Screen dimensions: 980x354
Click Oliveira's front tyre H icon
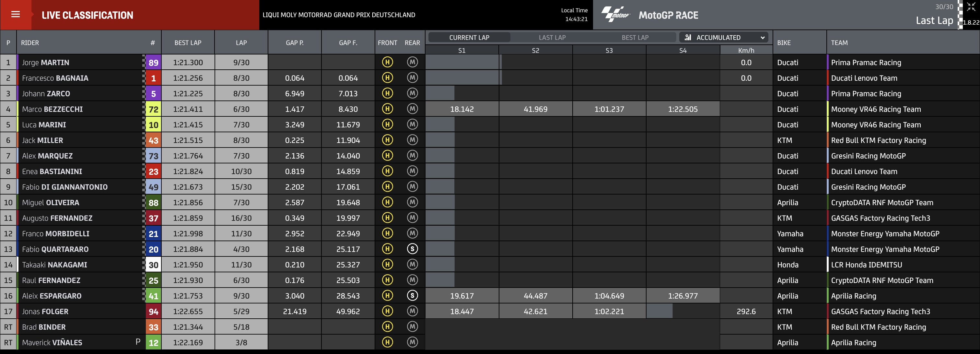point(387,202)
